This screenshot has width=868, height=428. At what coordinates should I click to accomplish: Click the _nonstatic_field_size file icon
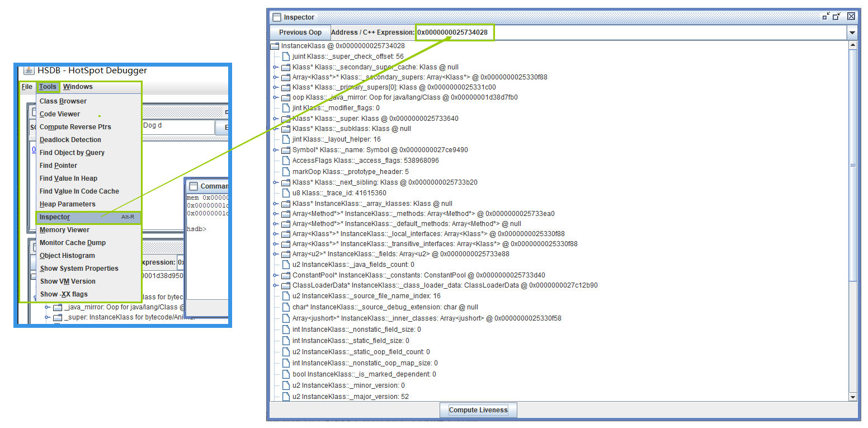coord(286,330)
